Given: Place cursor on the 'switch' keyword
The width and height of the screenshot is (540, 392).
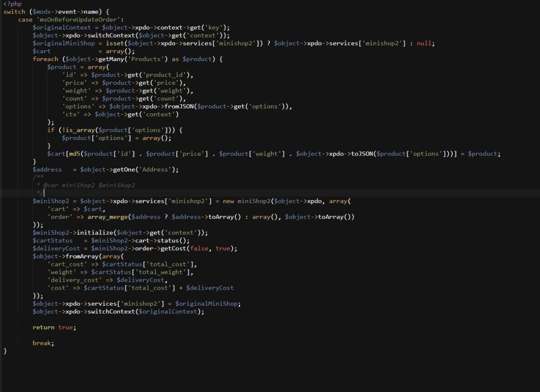Looking at the screenshot, I should tap(14, 12).
